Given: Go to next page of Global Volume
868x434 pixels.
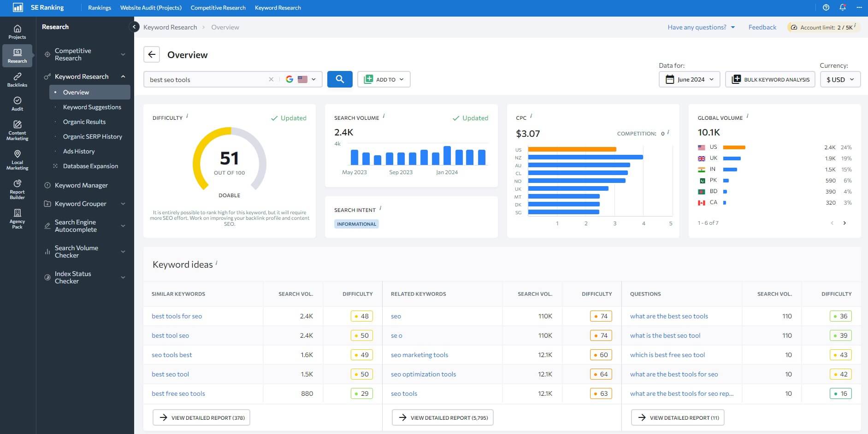Looking at the screenshot, I should [844, 223].
